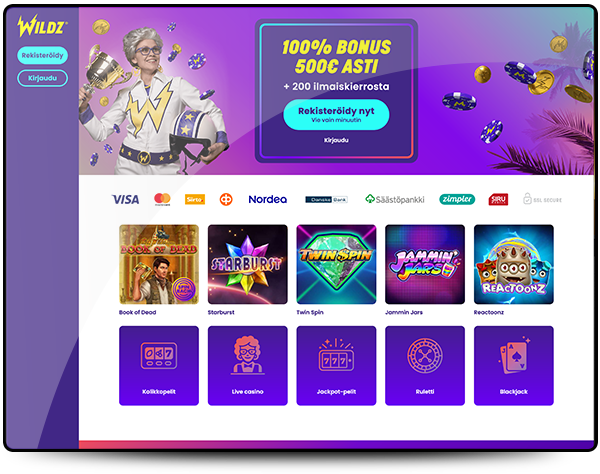Click the Rekisteröidy button in the sidebar
This screenshot has height=474, width=600.
tap(42, 55)
